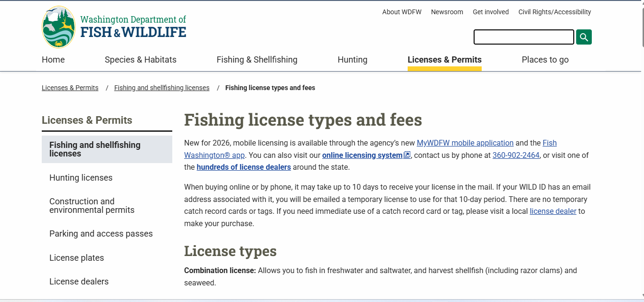644x302 pixels.
Task: Open the Species & Habitats menu
Action: [140, 60]
